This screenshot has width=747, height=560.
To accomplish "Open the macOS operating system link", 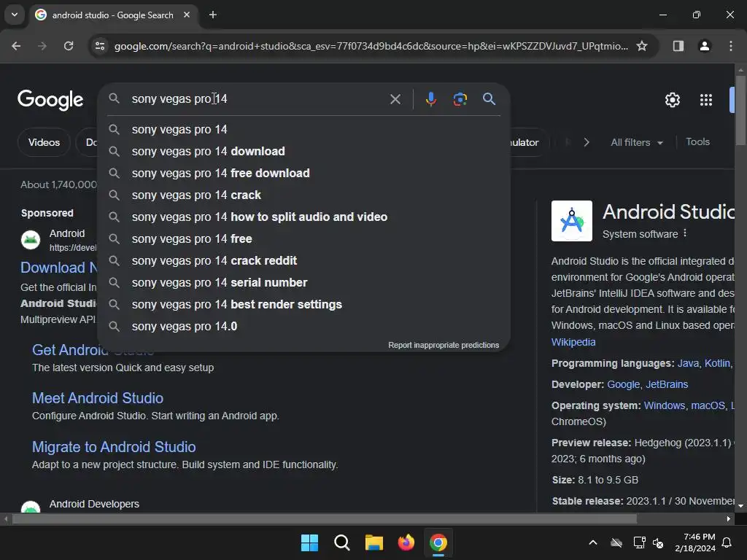I will [x=708, y=405].
